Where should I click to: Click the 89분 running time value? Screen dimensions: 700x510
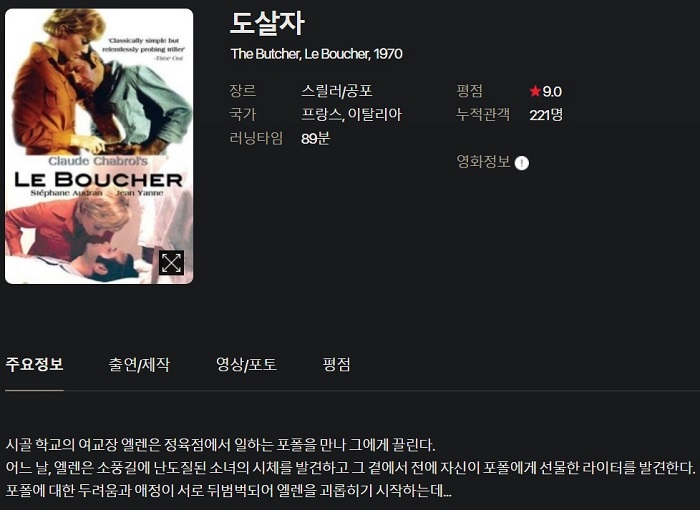(x=315, y=138)
